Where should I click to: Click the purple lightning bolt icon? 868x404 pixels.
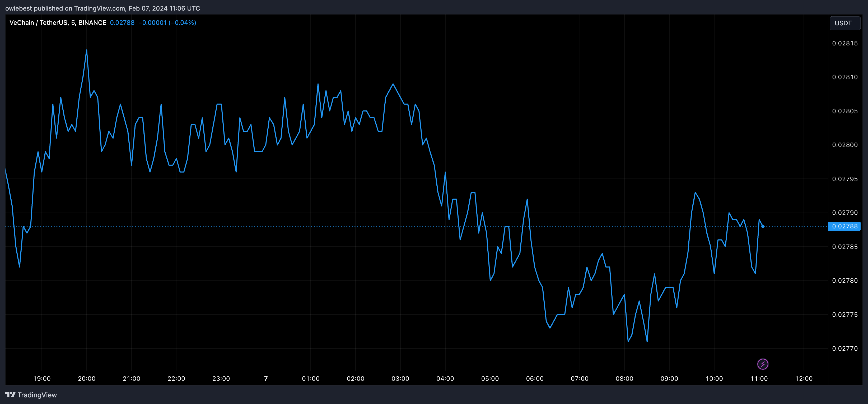click(x=763, y=364)
